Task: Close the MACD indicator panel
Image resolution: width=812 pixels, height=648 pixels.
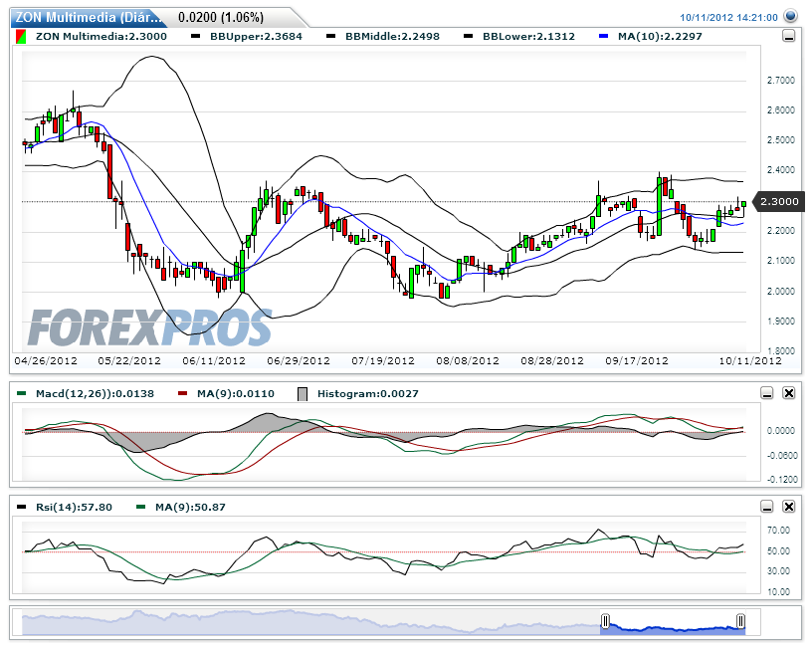Action: (788, 393)
